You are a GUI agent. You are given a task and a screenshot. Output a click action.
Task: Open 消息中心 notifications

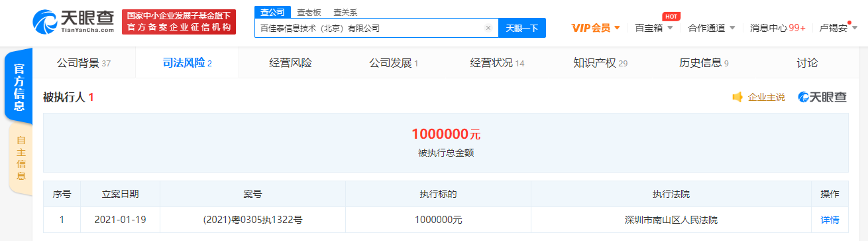point(778,28)
